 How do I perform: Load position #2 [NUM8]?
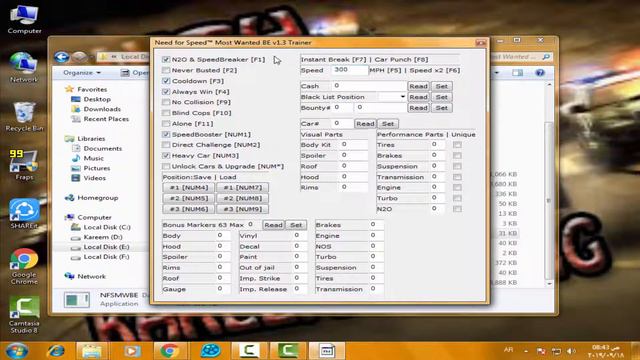pos(242,198)
